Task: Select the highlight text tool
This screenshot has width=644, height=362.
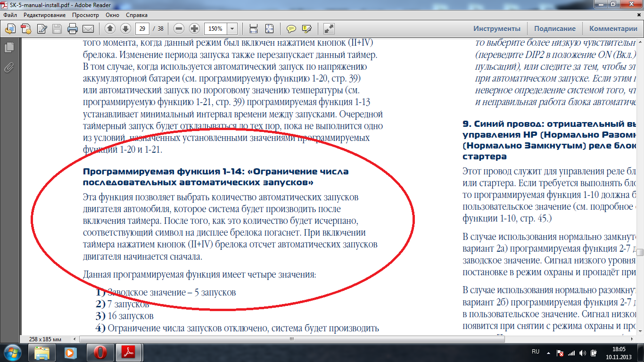Action: coord(306,29)
